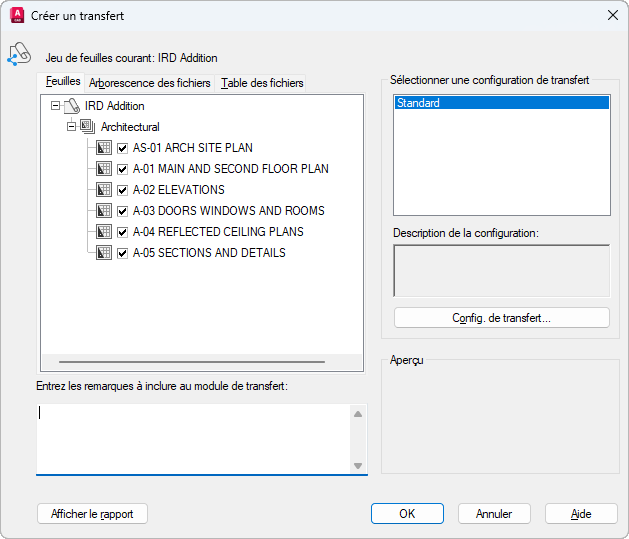Viewport: 629px width, 539px height.
Task: Click inside the transfer remarks text field
Action: (x=193, y=439)
